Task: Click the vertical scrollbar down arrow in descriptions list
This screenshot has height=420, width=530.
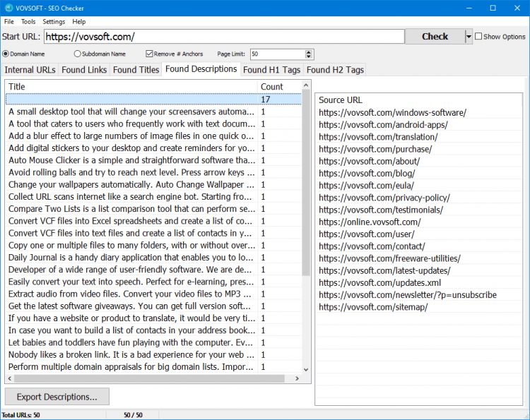Action: click(306, 370)
